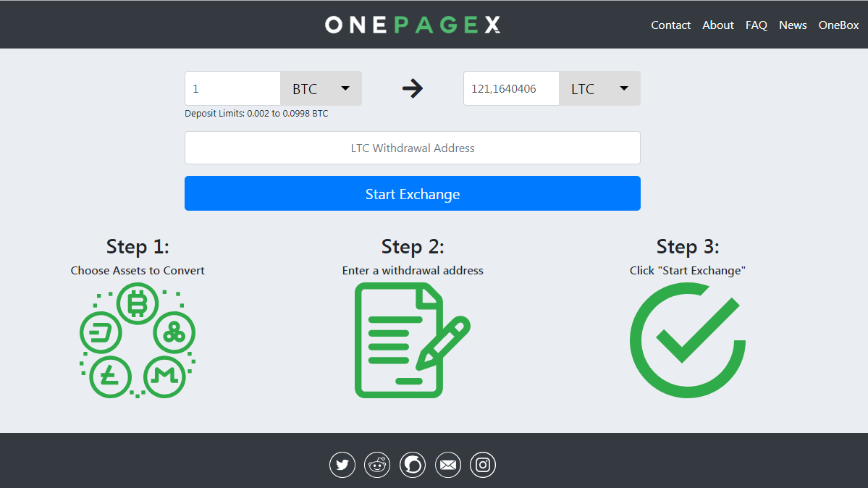Viewport: 868px width, 488px height.
Task: Open the Reddit icon in footer
Action: [377, 465]
